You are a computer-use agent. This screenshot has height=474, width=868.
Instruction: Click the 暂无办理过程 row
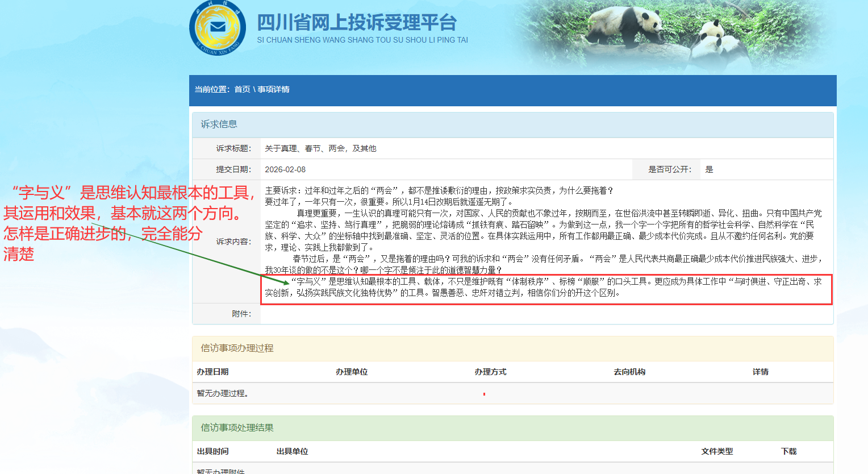(x=223, y=393)
